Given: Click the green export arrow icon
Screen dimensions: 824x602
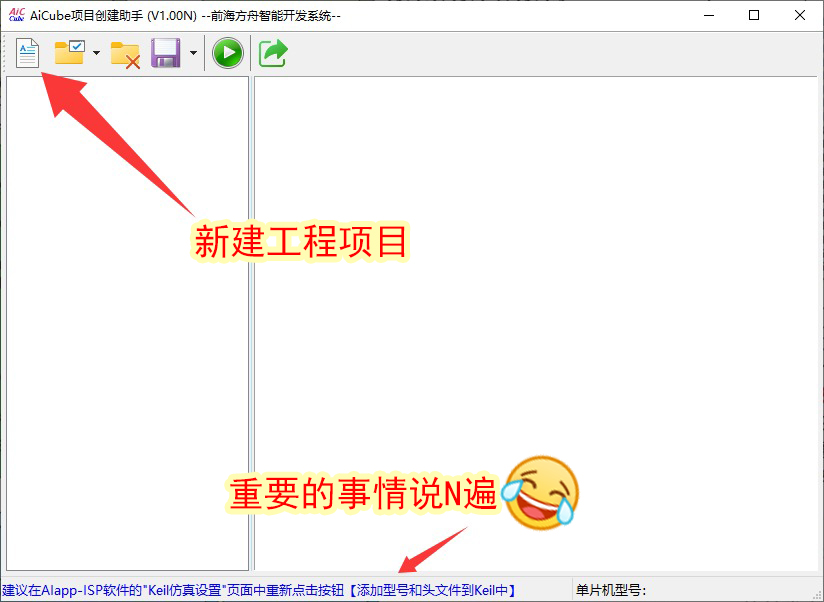Looking at the screenshot, I should pyautogui.click(x=273, y=53).
